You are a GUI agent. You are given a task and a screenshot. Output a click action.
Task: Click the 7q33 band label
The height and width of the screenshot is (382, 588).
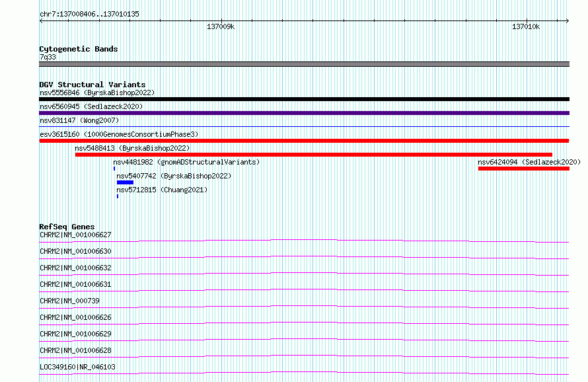click(48, 57)
